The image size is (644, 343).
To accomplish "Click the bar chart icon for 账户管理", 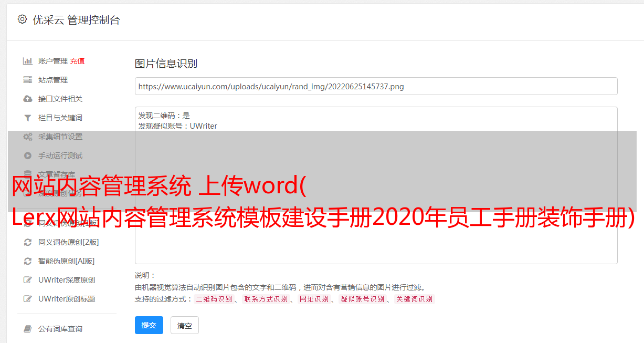I will pos(28,61).
